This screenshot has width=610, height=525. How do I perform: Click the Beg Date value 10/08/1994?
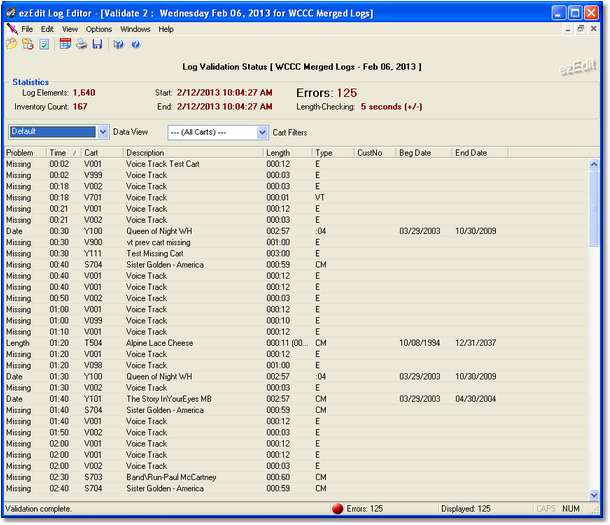pos(419,343)
